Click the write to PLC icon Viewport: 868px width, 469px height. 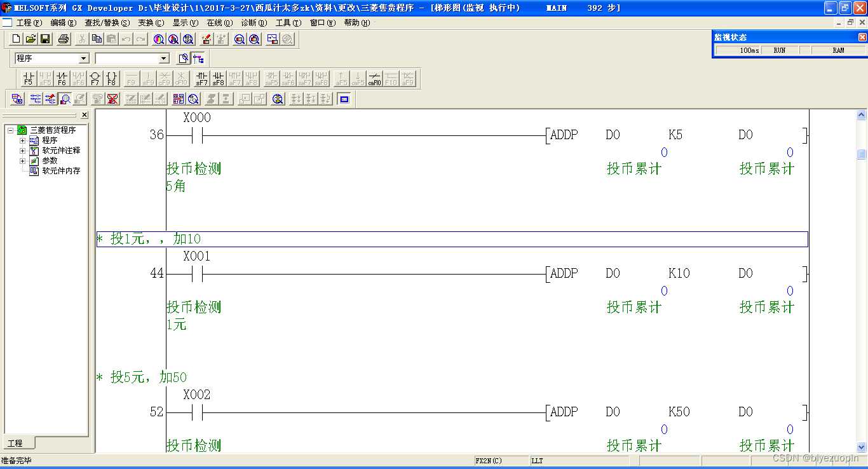[207, 39]
